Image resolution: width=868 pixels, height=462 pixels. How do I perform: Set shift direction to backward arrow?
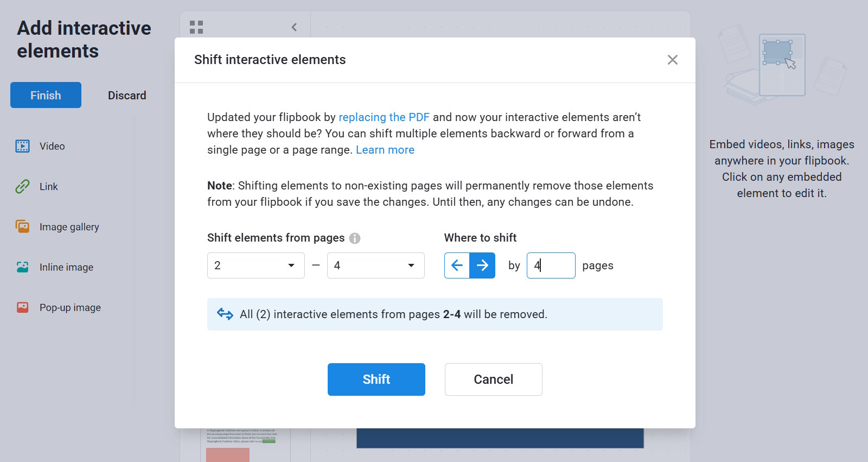tap(457, 265)
